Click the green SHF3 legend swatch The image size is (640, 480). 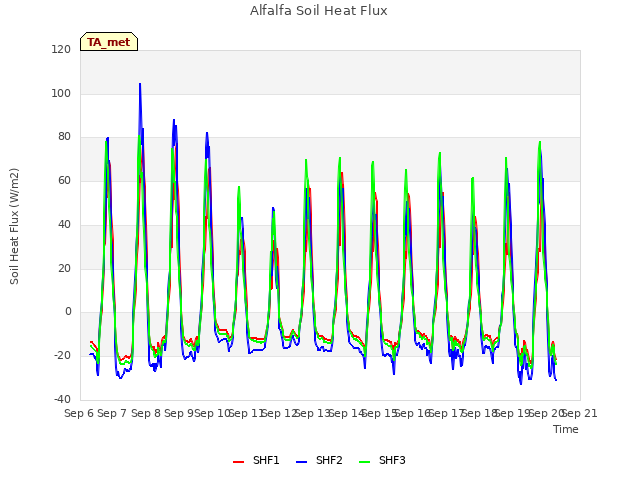tap(364, 462)
